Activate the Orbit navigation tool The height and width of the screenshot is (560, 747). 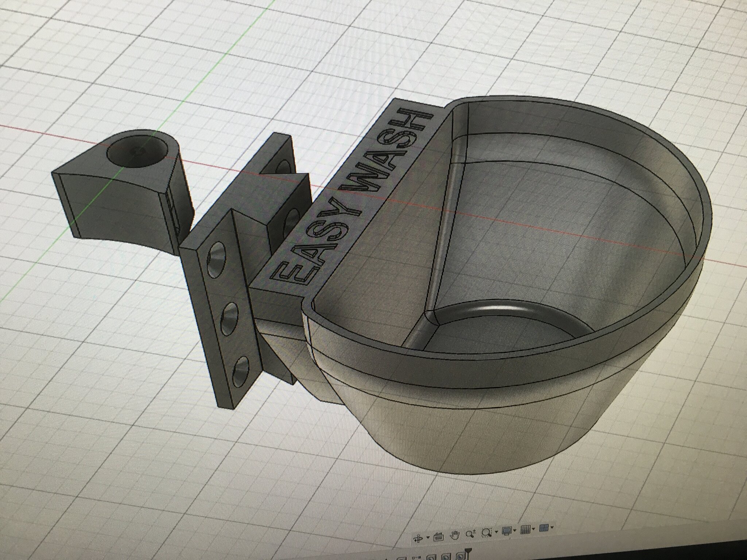[x=418, y=538]
